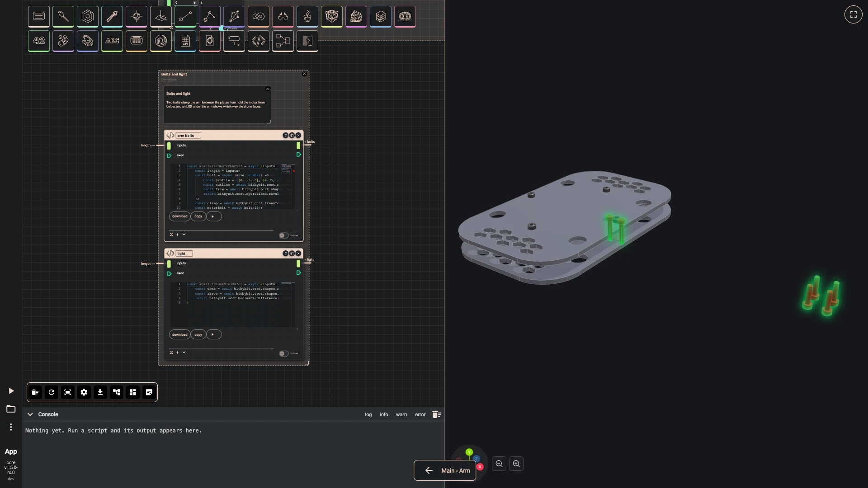Open the flow diagram node category
The width and height of the screenshot is (868, 488).
(283, 41)
